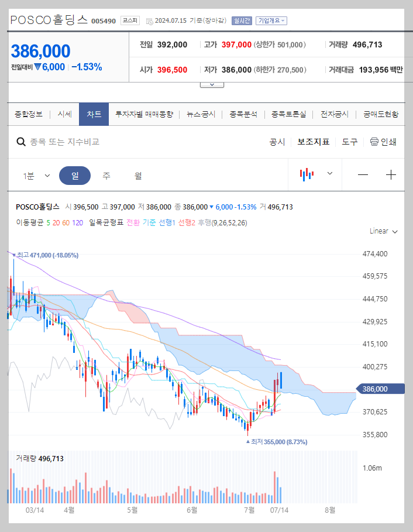The height and width of the screenshot is (532, 413).
Task: Enable 실시간 real-time quotes
Action: coord(242,21)
